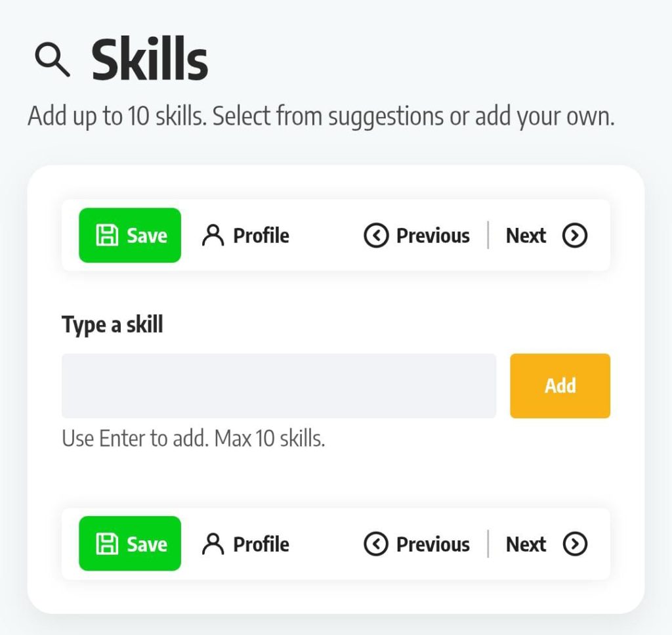This screenshot has height=635, width=672.
Task: Click the Skills page heading
Action: click(150, 62)
